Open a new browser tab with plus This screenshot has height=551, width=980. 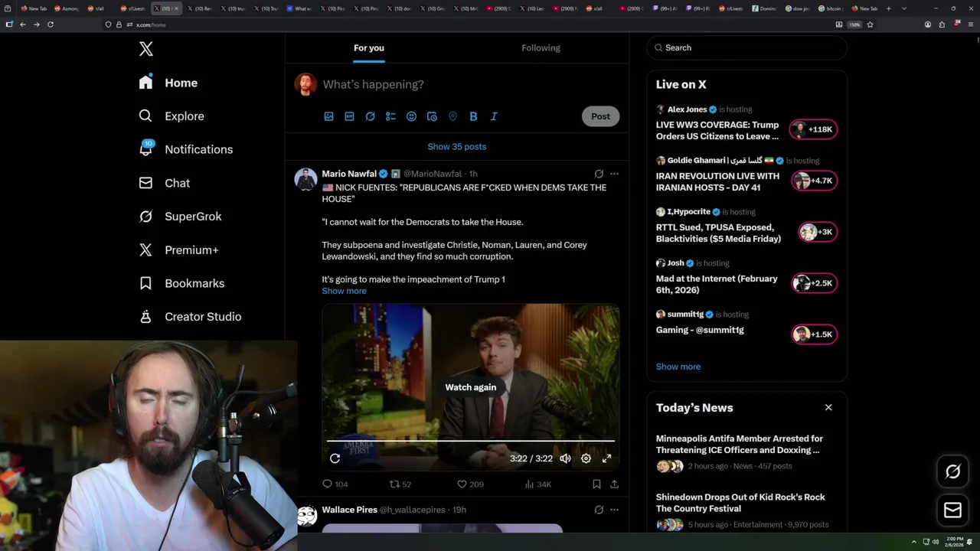click(889, 8)
